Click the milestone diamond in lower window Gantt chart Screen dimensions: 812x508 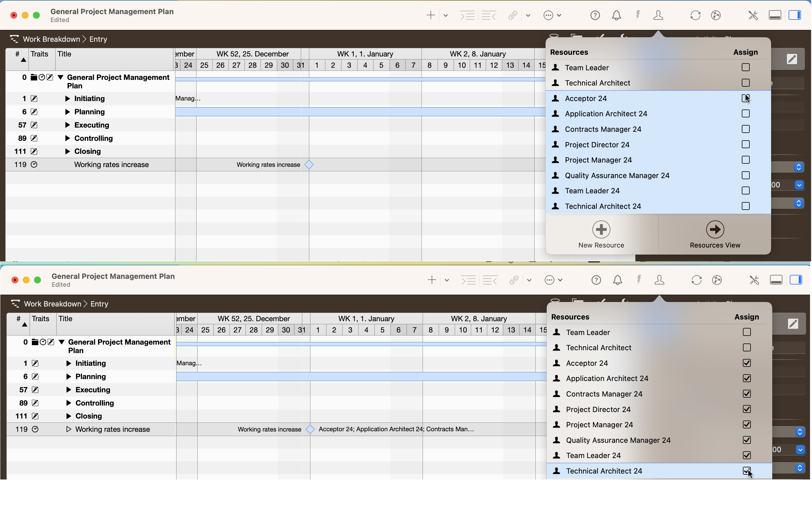tap(310, 429)
